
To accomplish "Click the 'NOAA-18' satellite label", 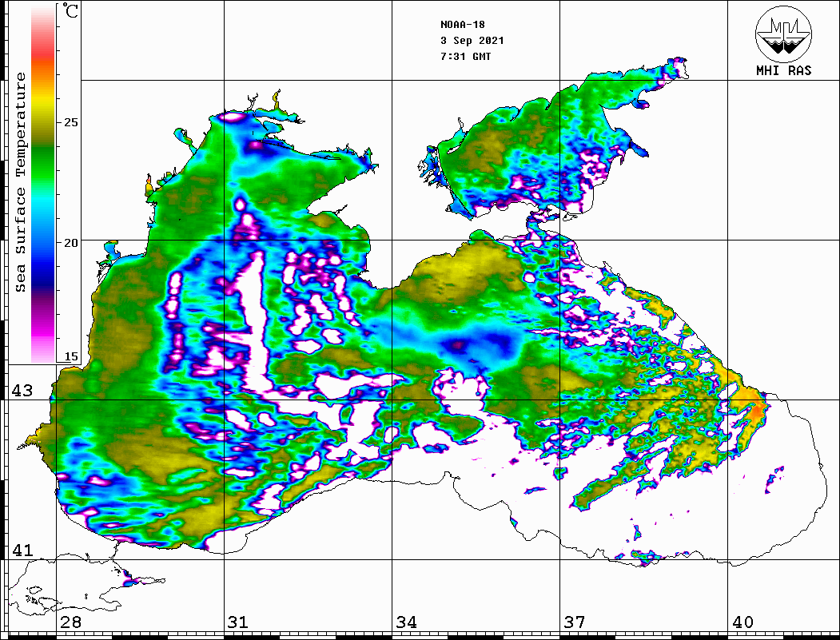I will click(463, 25).
